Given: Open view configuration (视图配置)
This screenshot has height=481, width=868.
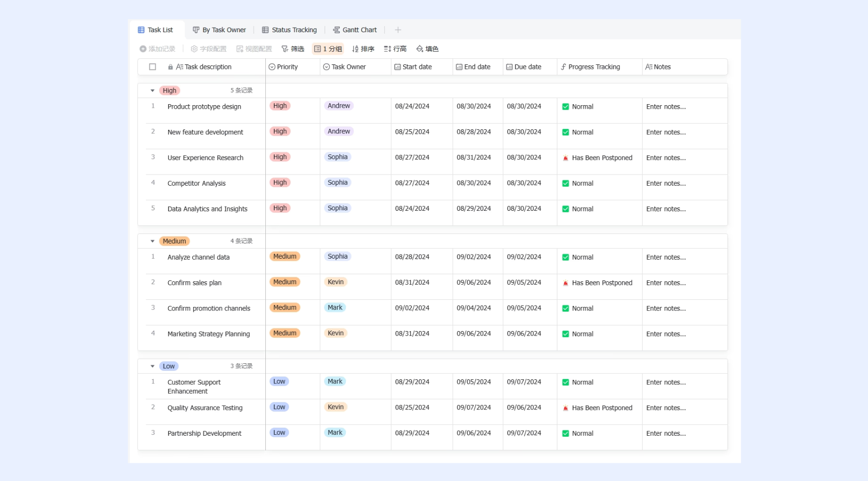Looking at the screenshot, I should [254, 49].
